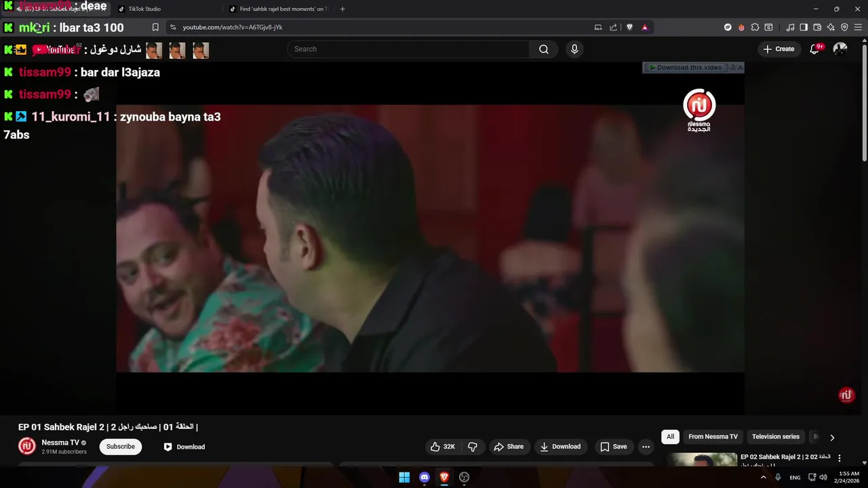This screenshot has height=488, width=868.
Task: Click the taskbar volume speaker icon
Action: tap(823, 477)
